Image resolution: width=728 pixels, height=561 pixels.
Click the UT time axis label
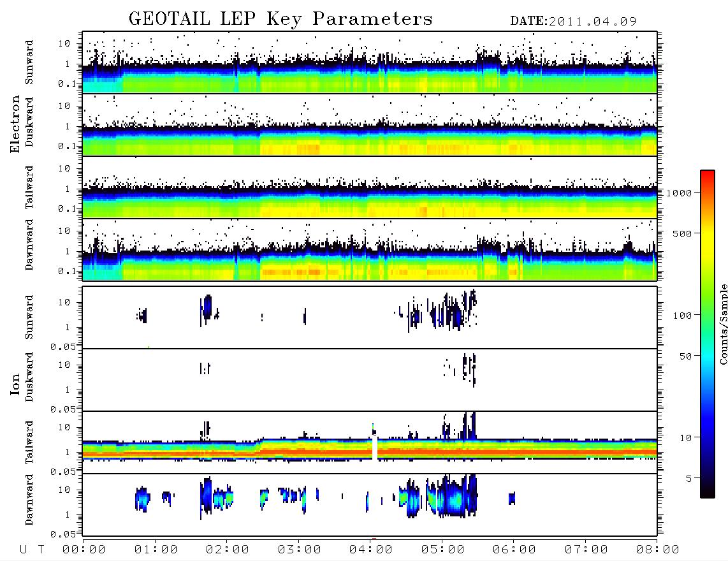click(33, 550)
